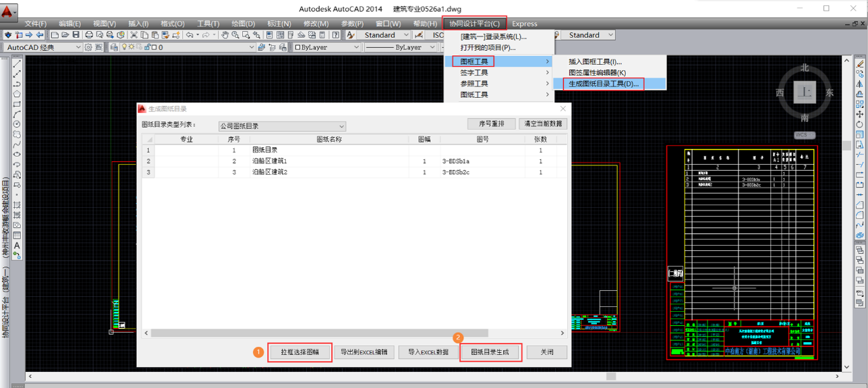Open the rightmost Standard style dropdown

(x=589, y=35)
